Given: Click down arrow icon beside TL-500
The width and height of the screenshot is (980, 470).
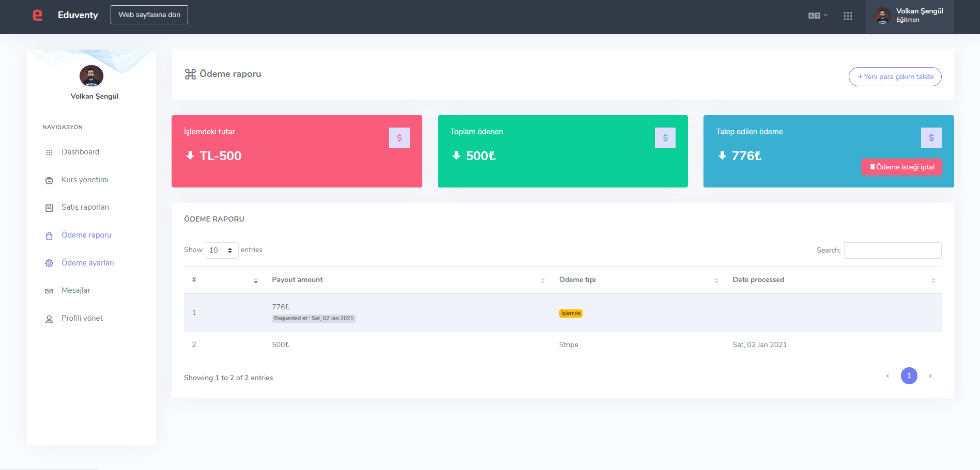Looking at the screenshot, I should (x=190, y=155).
